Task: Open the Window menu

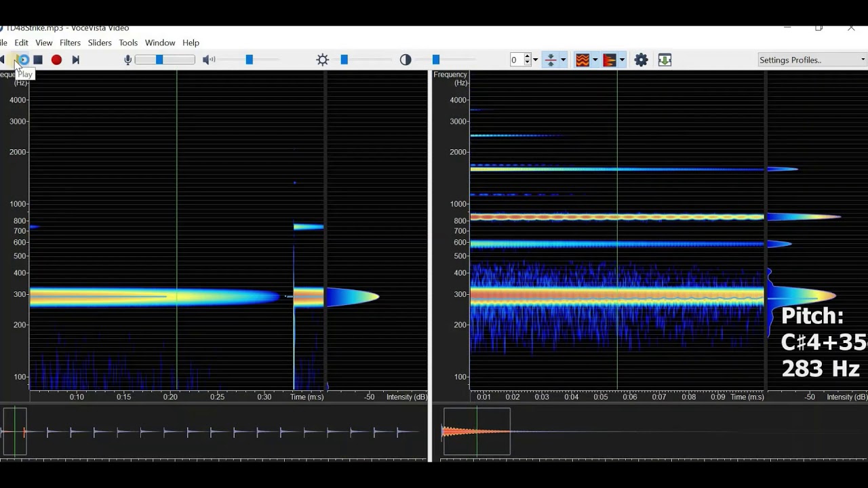Action: [160, 43]
